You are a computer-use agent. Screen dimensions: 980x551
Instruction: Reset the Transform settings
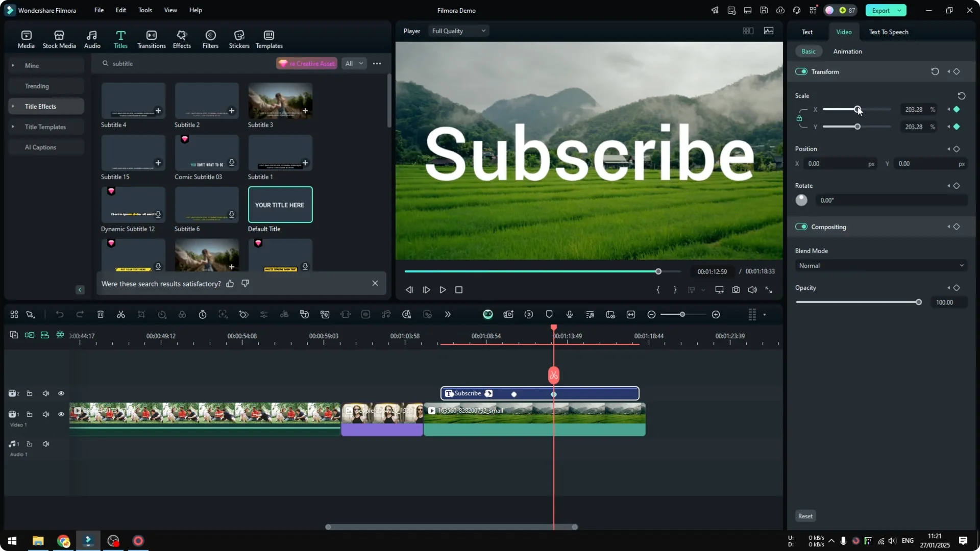(935, 72)
